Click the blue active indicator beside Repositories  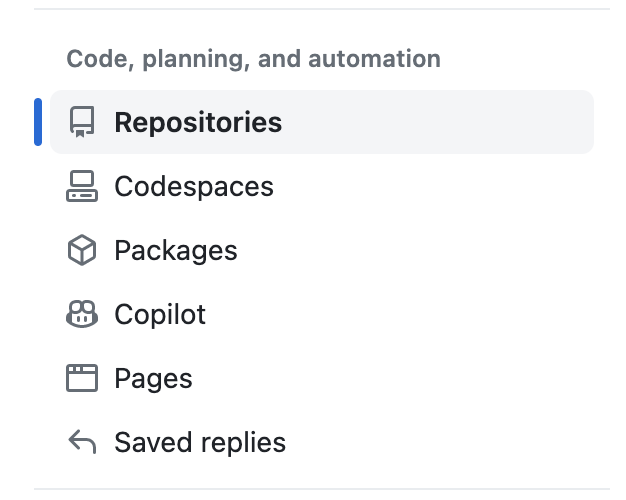click(38, 122)
